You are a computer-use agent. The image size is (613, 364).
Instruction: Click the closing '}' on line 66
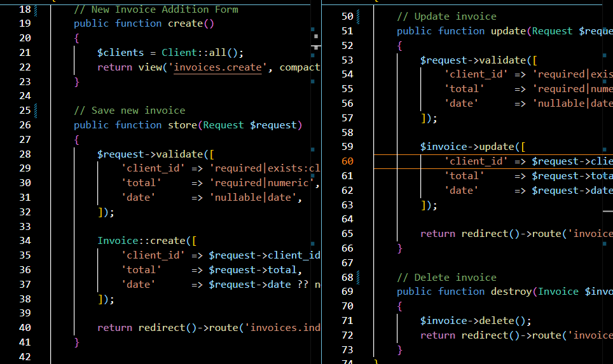tap(399, 248)
